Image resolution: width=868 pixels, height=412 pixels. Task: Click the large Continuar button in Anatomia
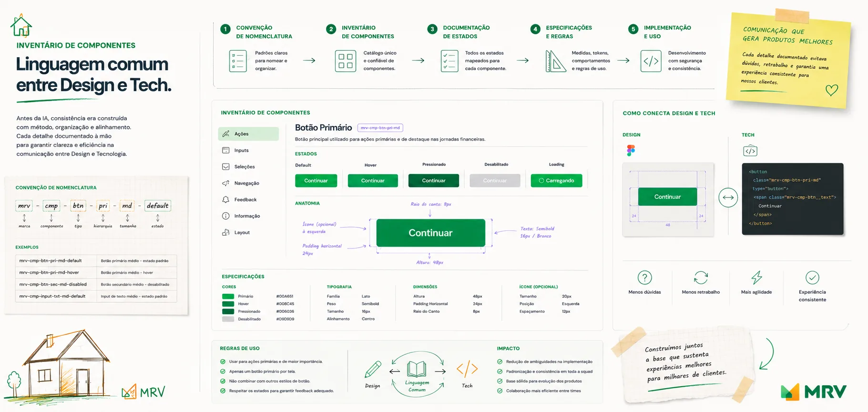click(430, 233)
